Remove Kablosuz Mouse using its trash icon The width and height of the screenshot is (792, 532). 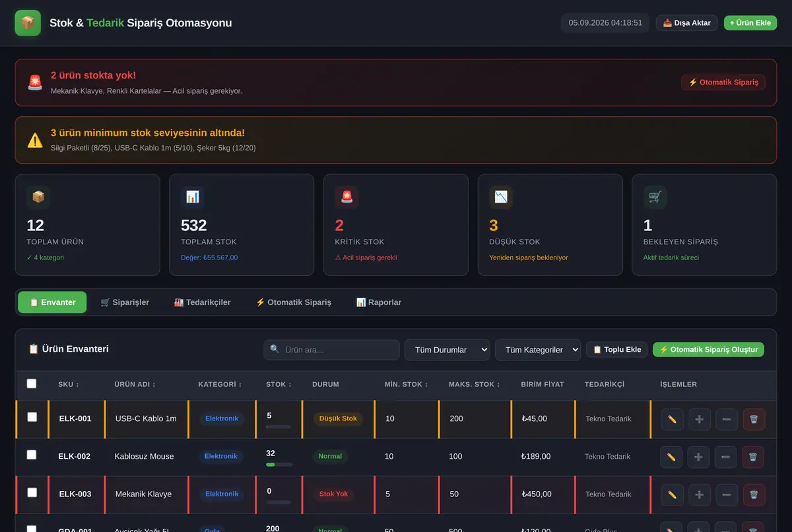(753, 457)
